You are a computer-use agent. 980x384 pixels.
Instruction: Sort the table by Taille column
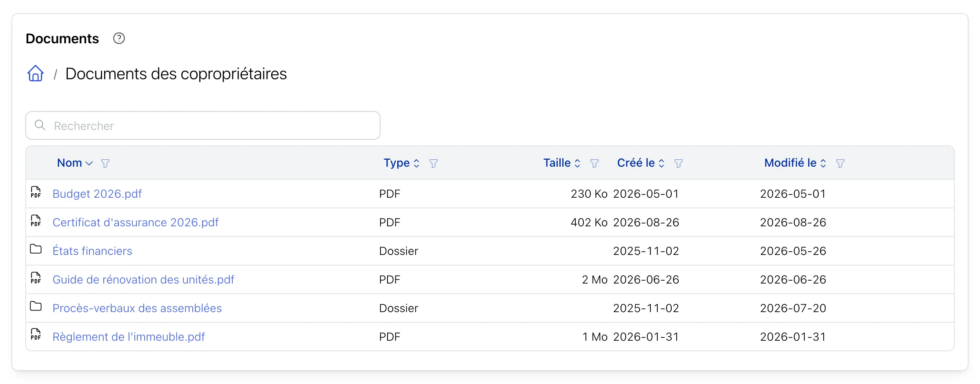pos(562,163)
